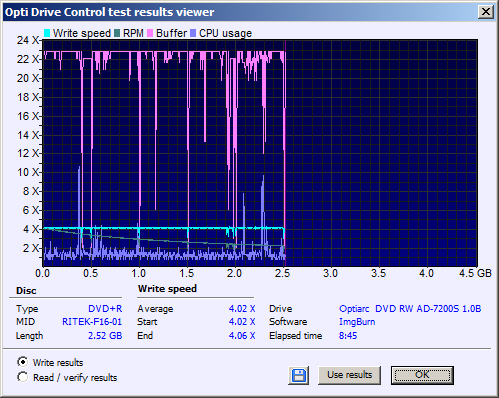The height and width of the screenshot is (398, 499).
Task: Select the Write results radio button
Action: (x=23, y=362)
